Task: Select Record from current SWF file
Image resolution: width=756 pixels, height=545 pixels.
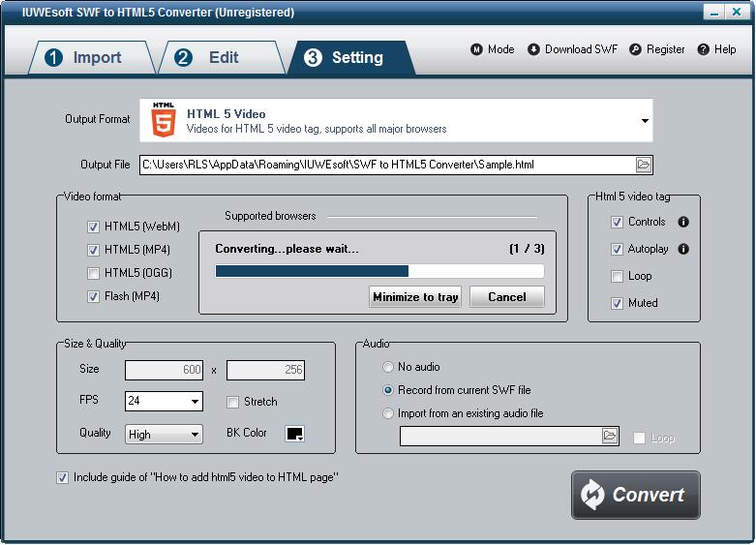Action: (387, 390)
